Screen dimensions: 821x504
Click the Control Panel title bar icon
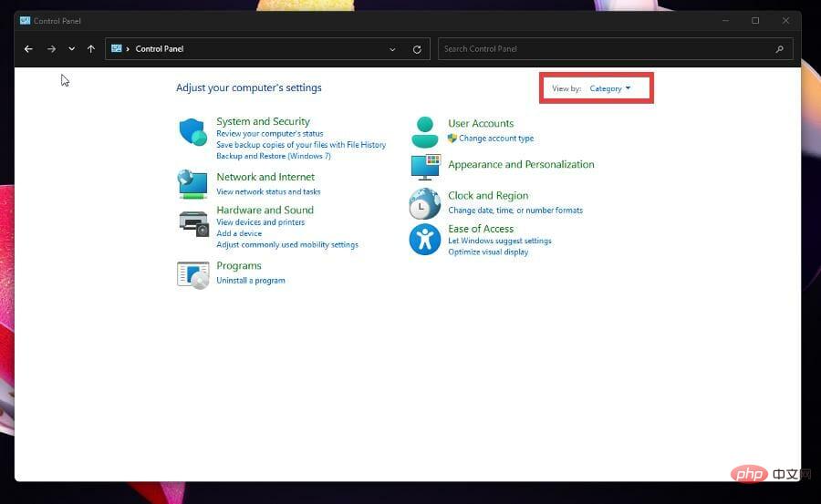tap(25, 20)
